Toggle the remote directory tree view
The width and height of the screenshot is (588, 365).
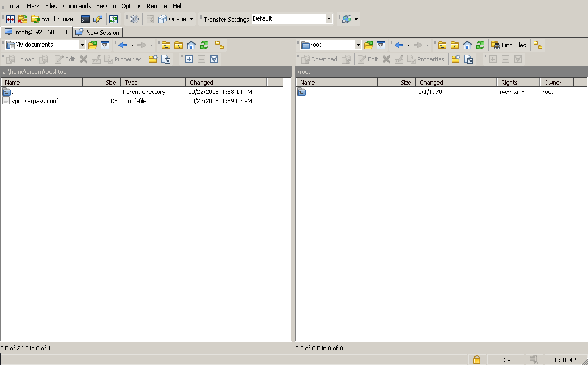[x=537, y=45]
